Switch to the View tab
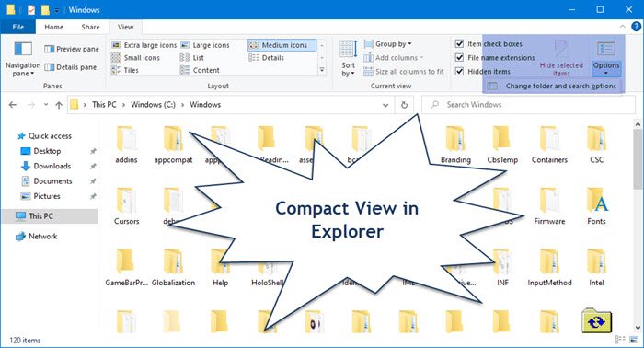The height and width of the screenshot is (348, 644). tap(125, 27)
